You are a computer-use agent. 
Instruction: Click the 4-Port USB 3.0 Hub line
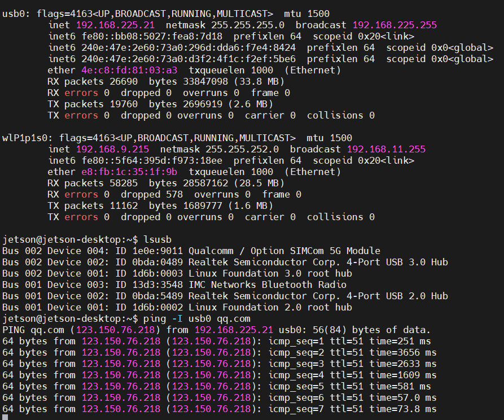click(x=225, y=262)
